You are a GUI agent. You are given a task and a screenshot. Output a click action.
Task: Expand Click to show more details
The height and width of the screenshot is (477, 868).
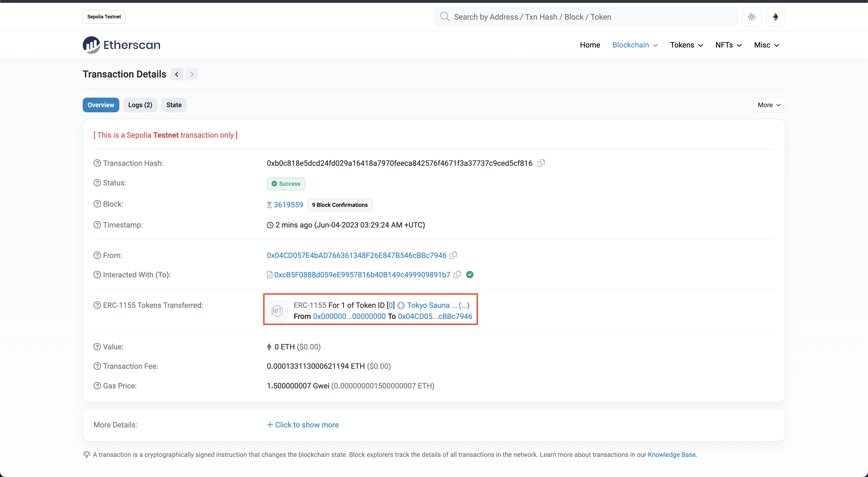point(303,425)
